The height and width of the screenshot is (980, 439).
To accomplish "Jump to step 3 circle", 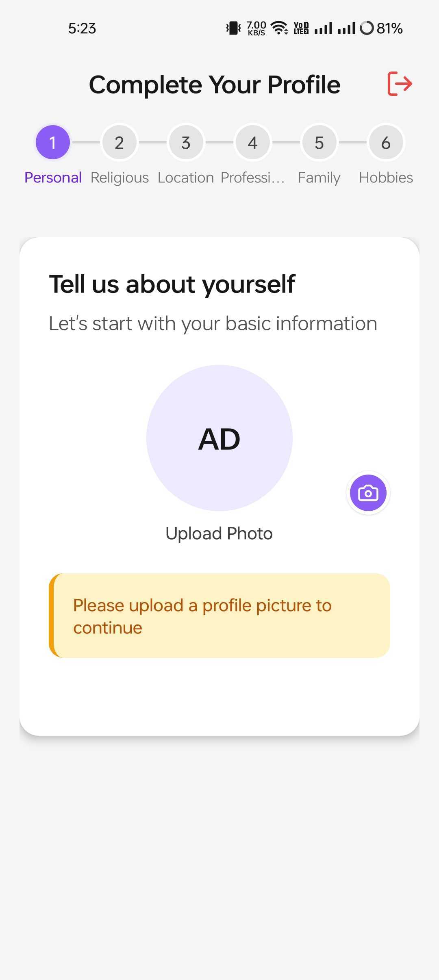I will pos(186,143).
